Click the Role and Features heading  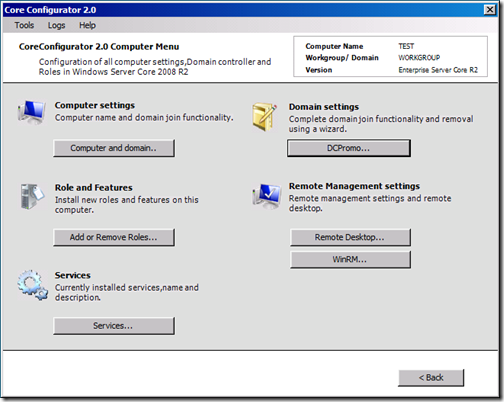(x=94, y=188)
